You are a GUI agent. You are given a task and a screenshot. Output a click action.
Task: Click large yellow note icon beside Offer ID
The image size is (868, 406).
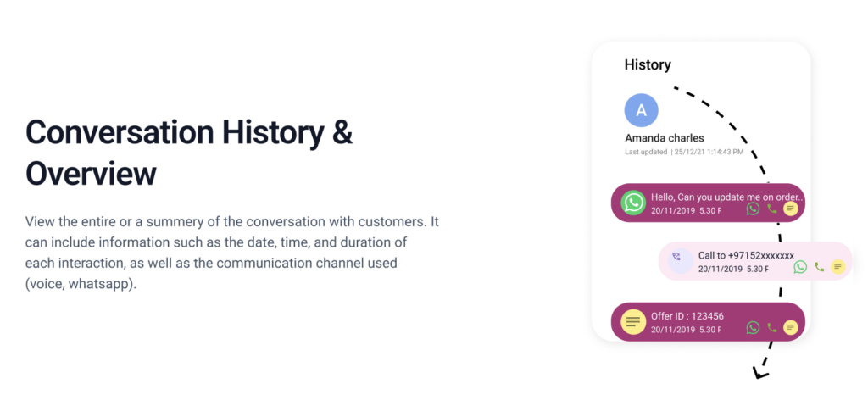[633, 321]
